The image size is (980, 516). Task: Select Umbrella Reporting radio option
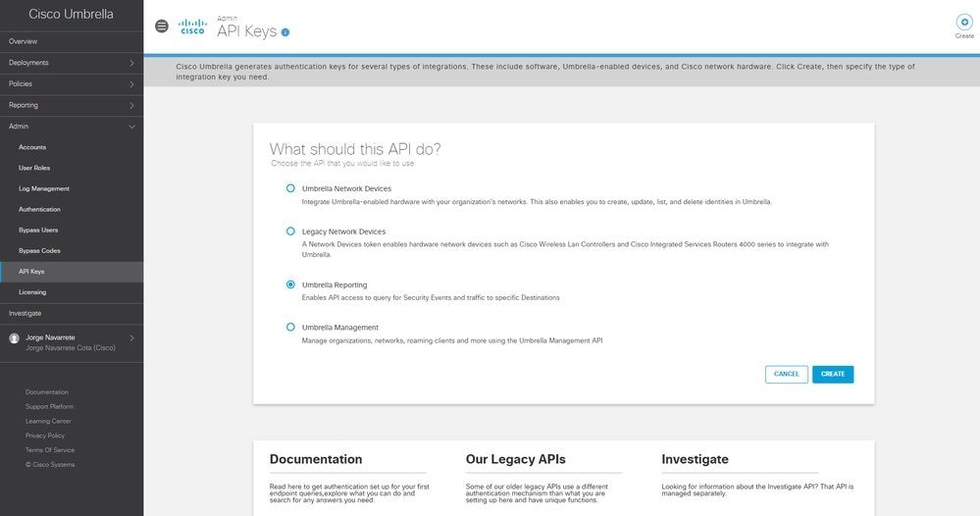[x=290, y=284]
